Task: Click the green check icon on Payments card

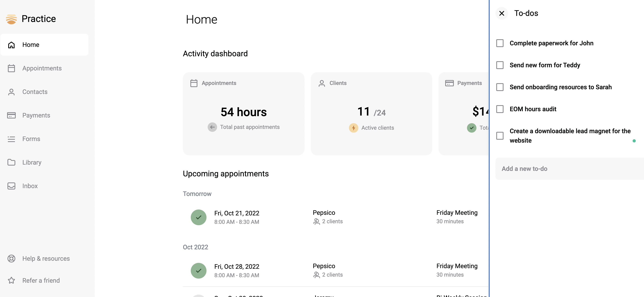Action: tap(472, 128)
